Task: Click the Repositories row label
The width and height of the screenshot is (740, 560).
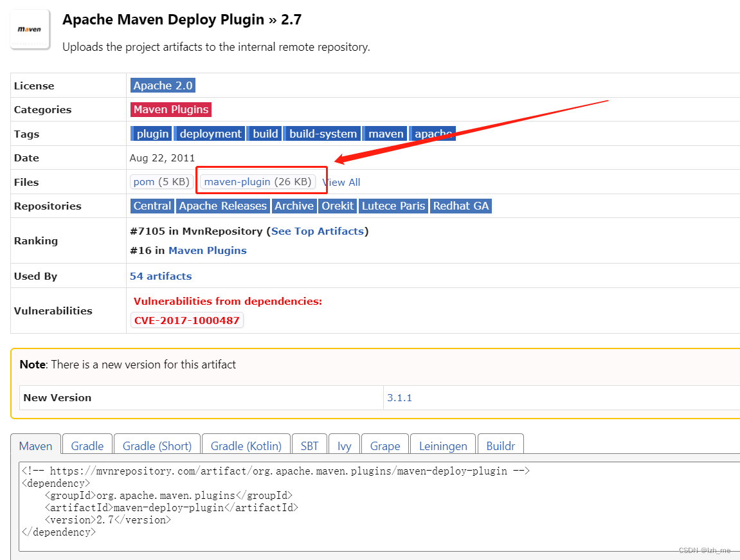Action: pyautogui.click(x=48, y=206)
